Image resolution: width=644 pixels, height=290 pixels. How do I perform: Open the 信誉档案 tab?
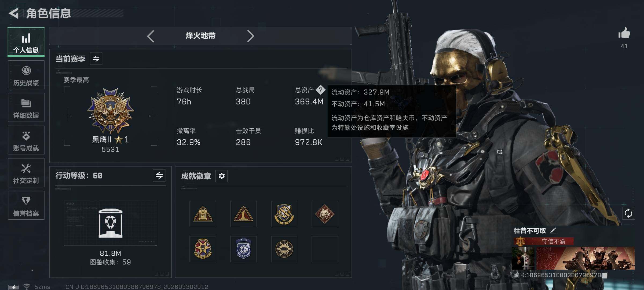(26, 205)
